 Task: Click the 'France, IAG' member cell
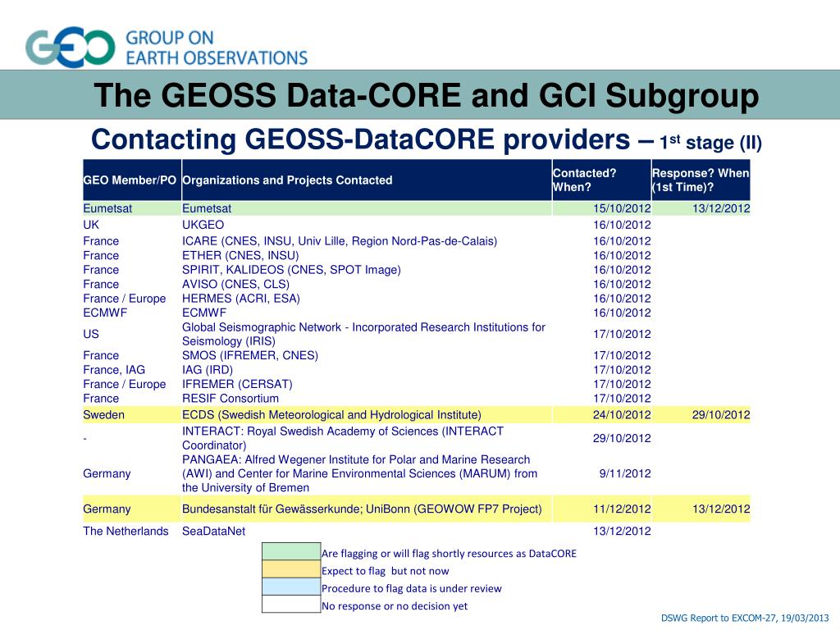(x=114, y=370)
